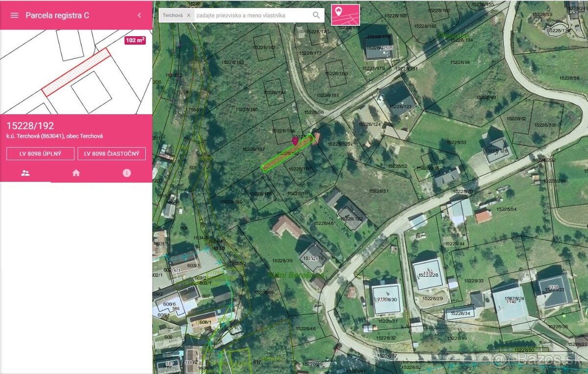
Task: Select parcel 15228/190 on the map
Action: coord(300,169)
